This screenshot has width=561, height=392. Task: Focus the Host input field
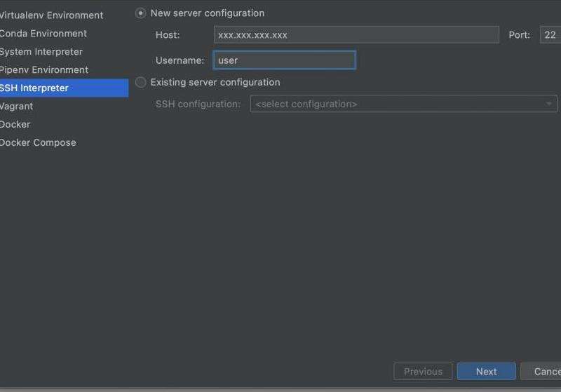tap(356, 34)
